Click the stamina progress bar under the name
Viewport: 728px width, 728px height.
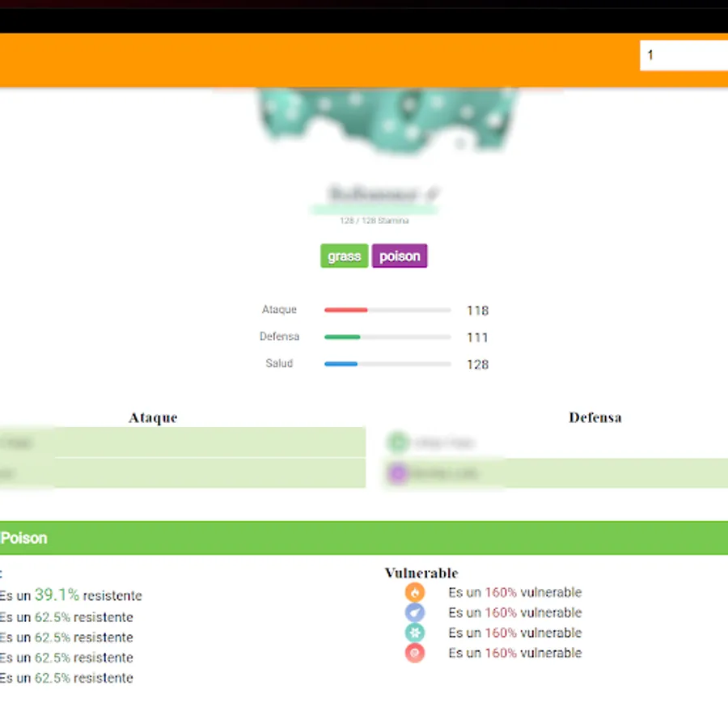point(375,210)
